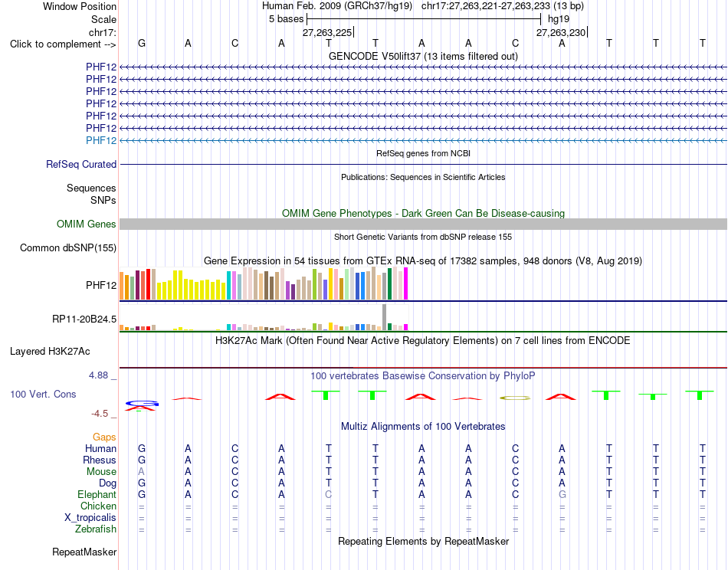Select the Human alignment row label

pyautogui.click(x=100, y=448)
